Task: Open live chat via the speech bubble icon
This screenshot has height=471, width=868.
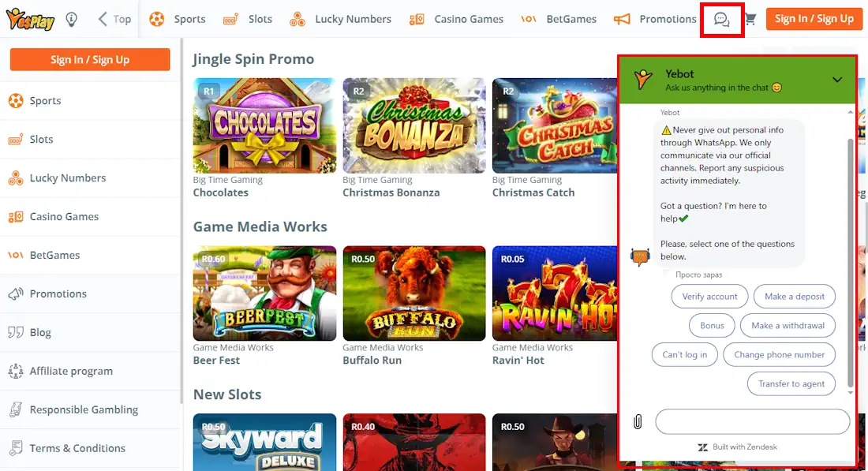Action: pyautogui.click(x=722, y=18)
